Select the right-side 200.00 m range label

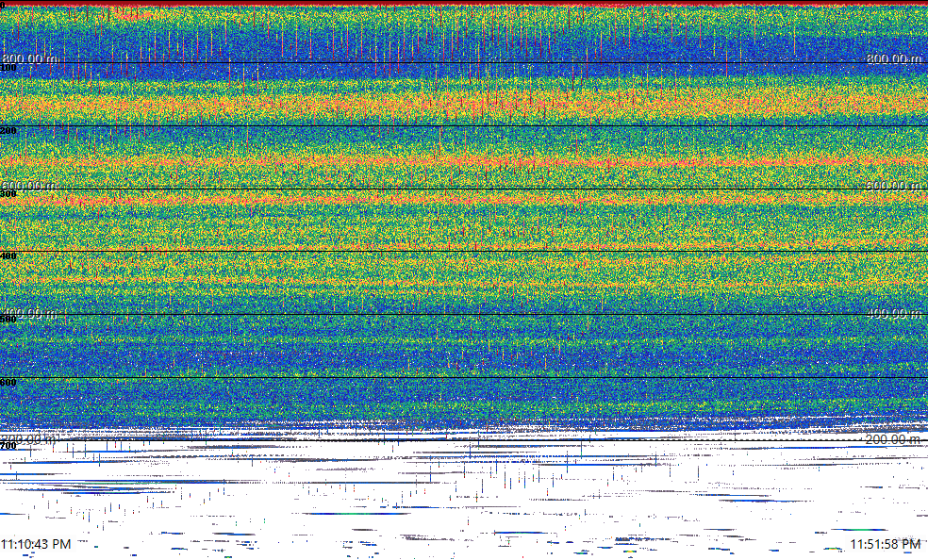(894, 438)
